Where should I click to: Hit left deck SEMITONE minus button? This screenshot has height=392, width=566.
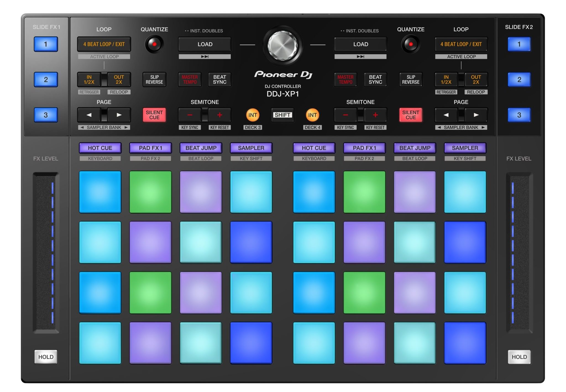click(190, 115)
